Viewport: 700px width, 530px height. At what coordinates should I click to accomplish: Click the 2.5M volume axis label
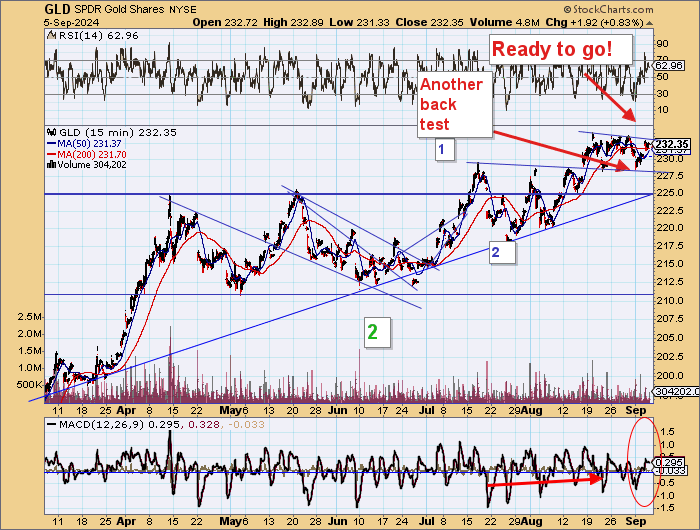click(29, 317)
